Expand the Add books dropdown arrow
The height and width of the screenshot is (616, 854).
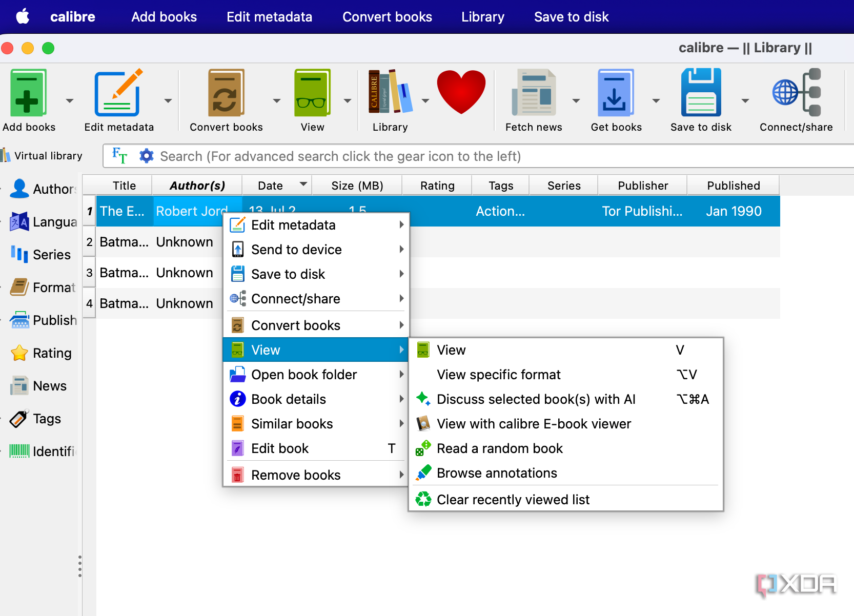pos(70,100)
